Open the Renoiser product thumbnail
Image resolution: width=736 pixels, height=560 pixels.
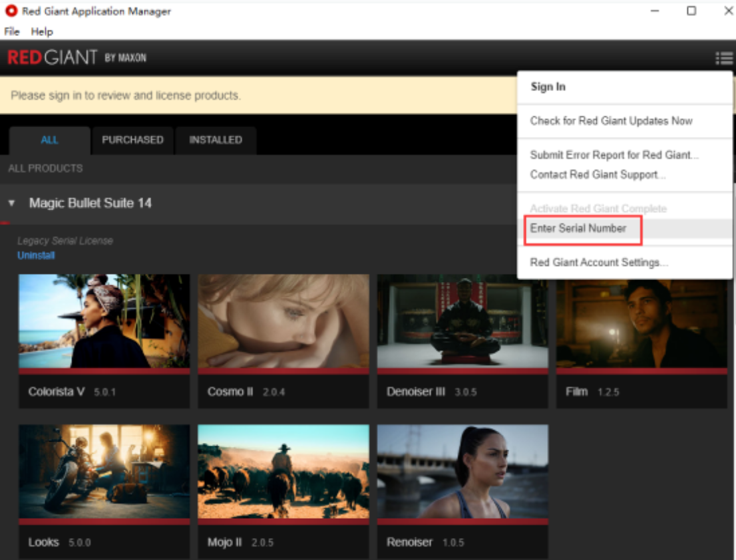[x=462, y=472]
